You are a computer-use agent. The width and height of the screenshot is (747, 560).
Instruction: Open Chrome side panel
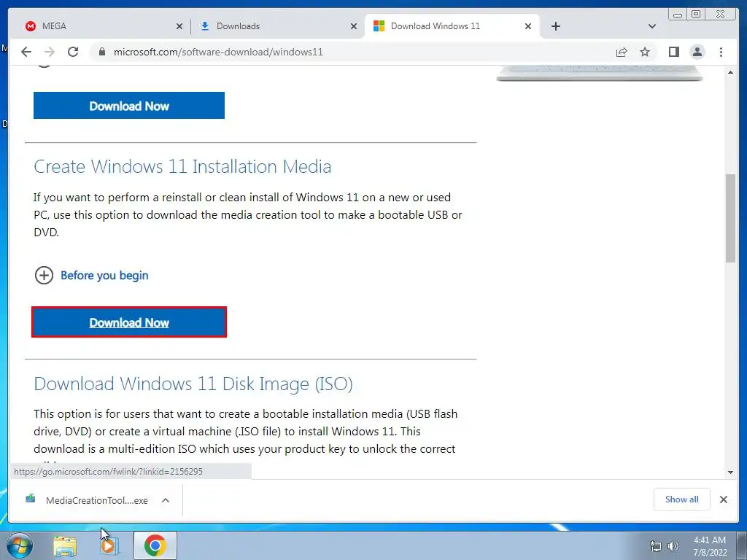click(x=673, y=52)
